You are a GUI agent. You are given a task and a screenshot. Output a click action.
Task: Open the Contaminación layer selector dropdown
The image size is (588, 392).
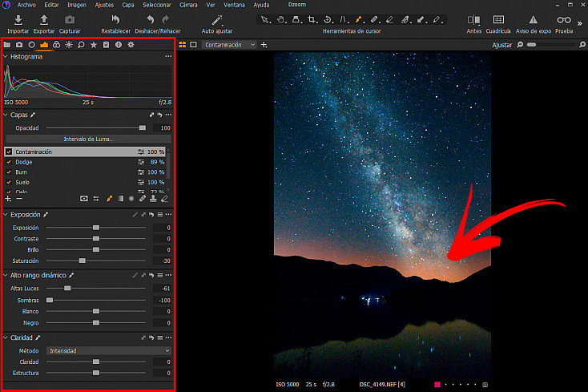229,45
